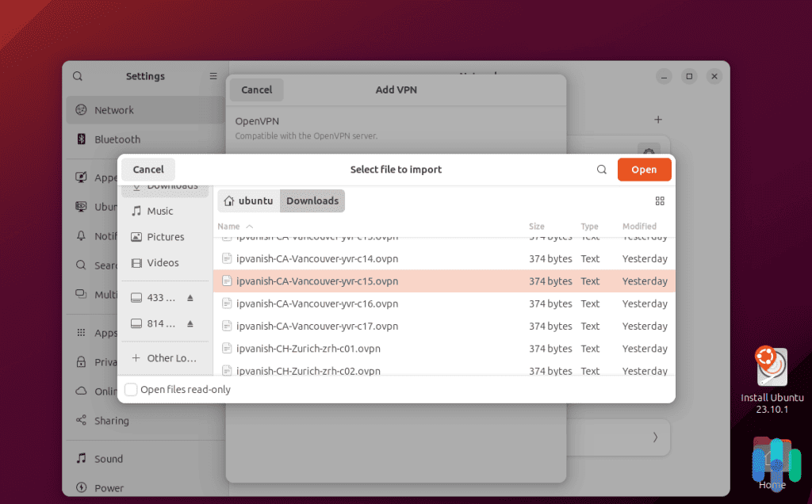
Task: Click the Downloads breadcrumb segment
Action: (312, 200)
